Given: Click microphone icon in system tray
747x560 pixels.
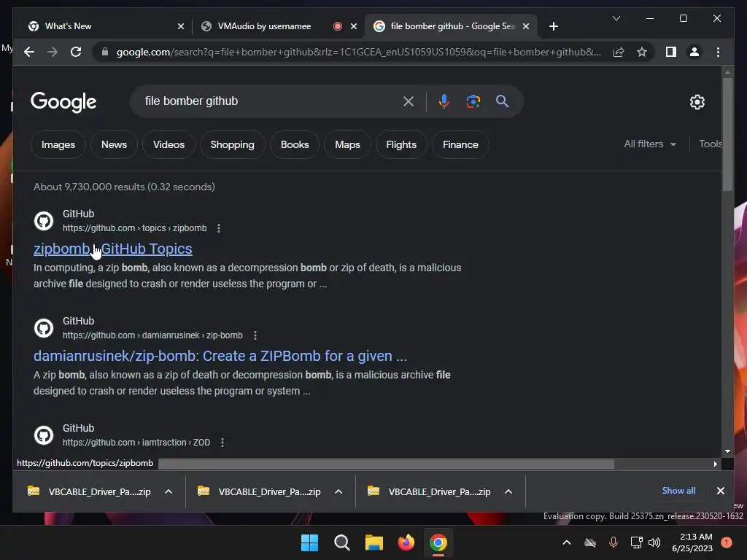Looking at the screenshot, I should [x=614, y=542].
